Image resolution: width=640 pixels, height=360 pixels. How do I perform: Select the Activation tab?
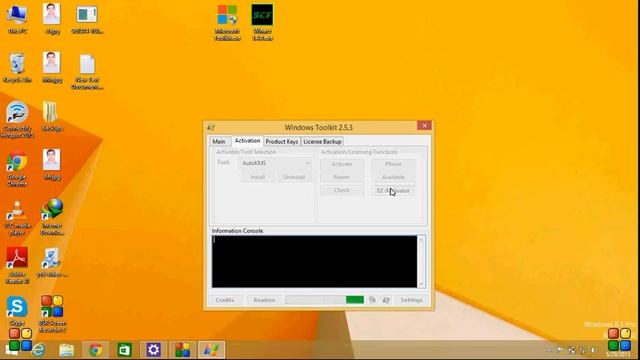pyautogui.click(x=247, y=140)
